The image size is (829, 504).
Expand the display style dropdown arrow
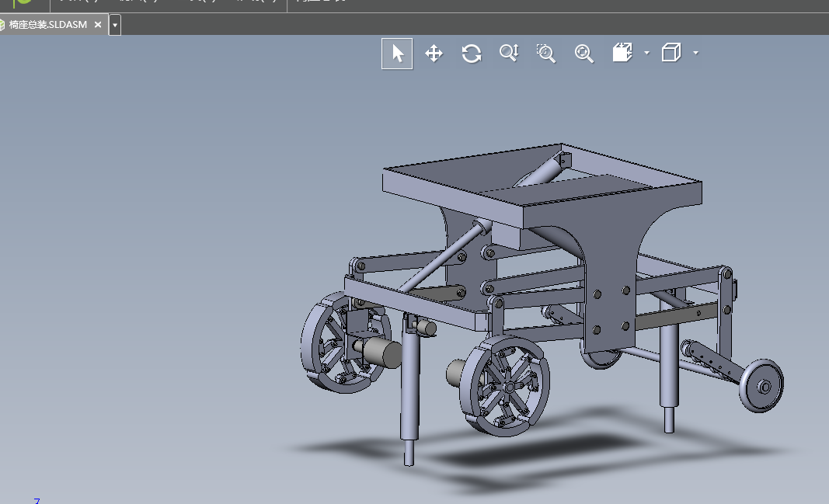point(696,53)
